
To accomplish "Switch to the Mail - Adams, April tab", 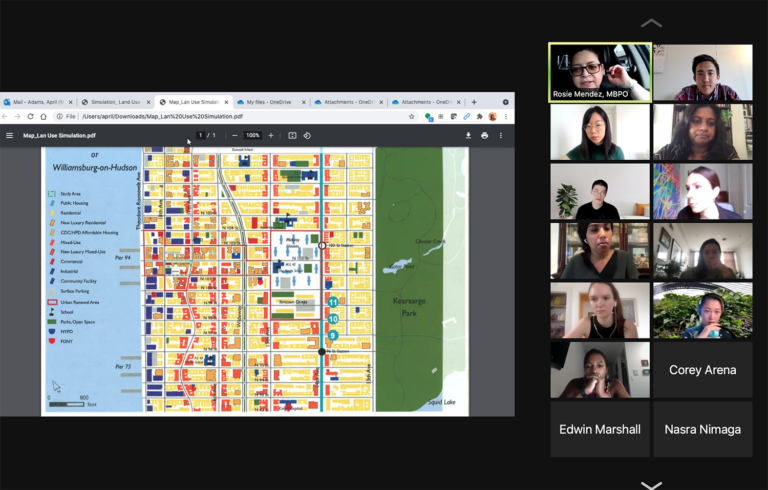I will point(36,102).
